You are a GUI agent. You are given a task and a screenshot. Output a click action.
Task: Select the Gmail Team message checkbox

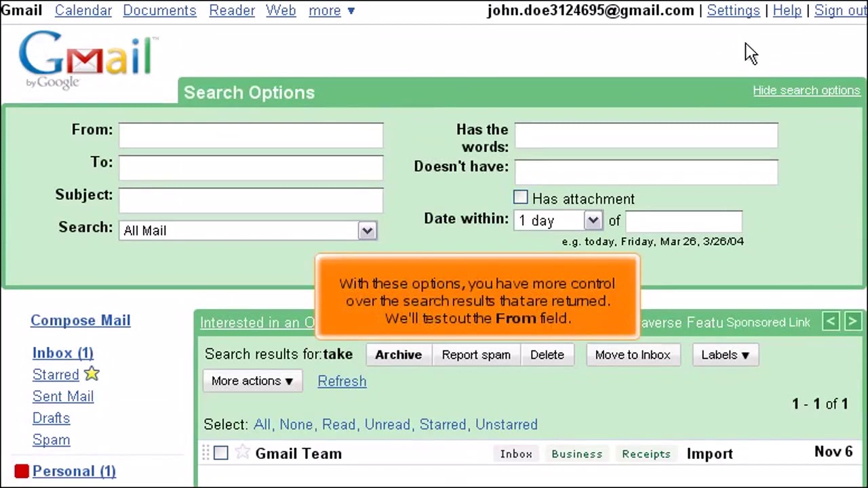click(x=221, y=453)
